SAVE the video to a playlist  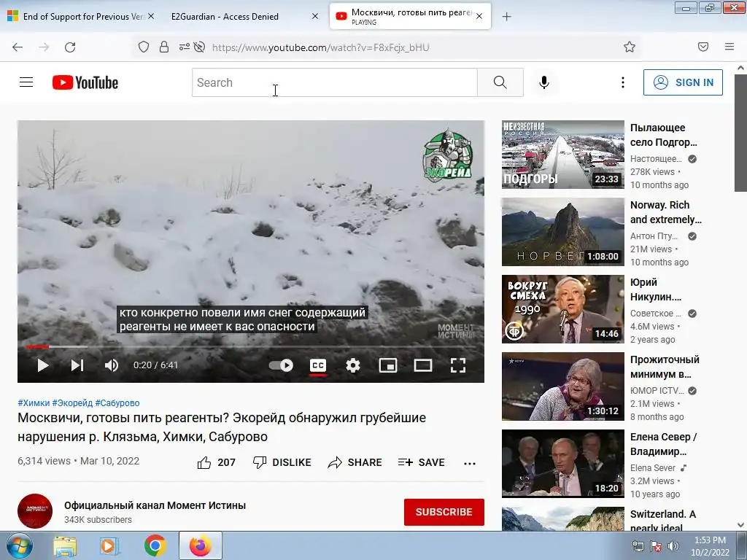(421, 462)
